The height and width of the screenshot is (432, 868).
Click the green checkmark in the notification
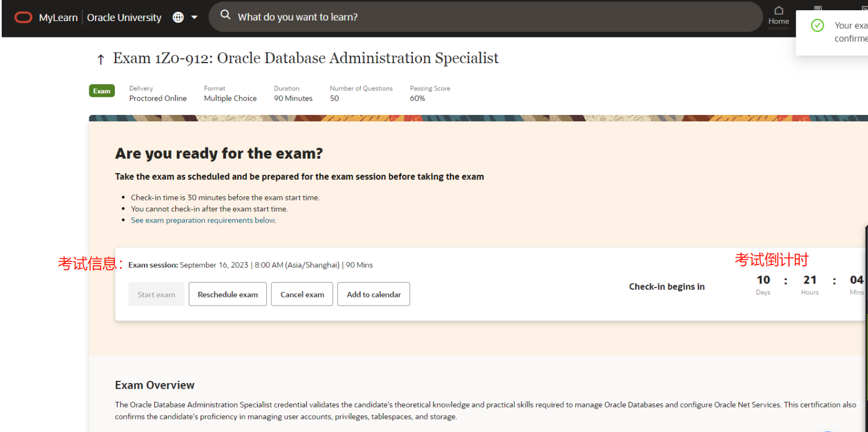tap(817, 26)
